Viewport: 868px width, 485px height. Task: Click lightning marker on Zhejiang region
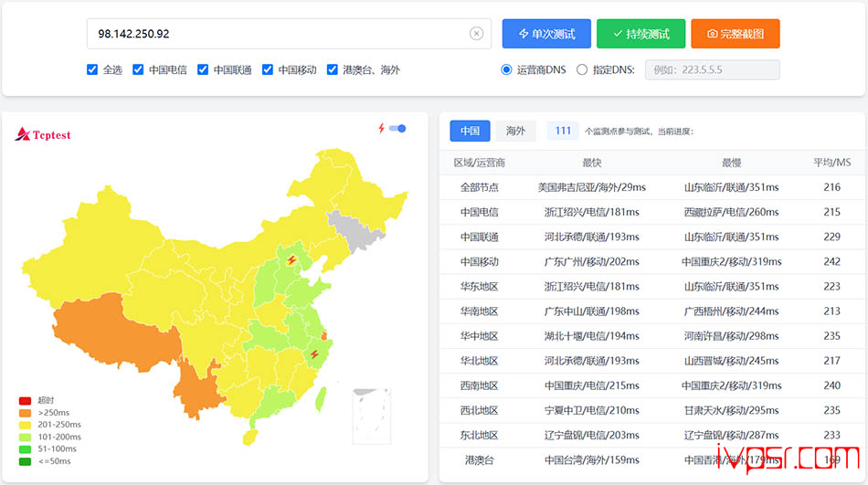pyautogui.click(x=314, y=354)
